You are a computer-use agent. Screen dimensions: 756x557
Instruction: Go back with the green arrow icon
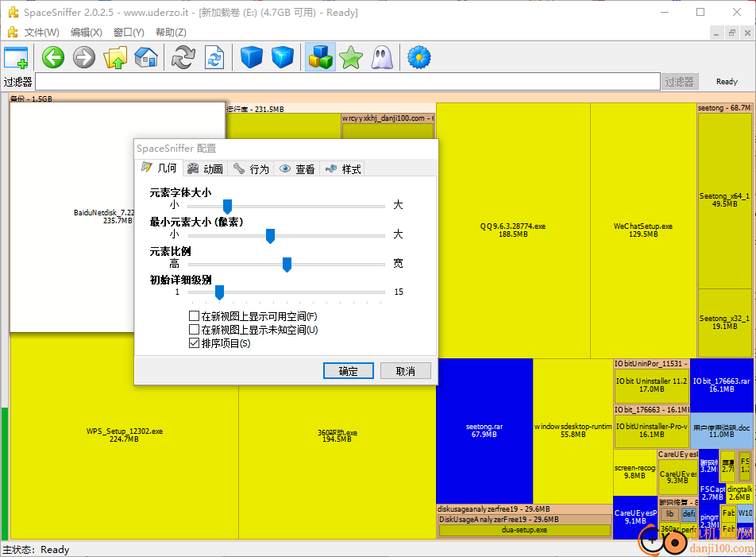coord(53,57)
